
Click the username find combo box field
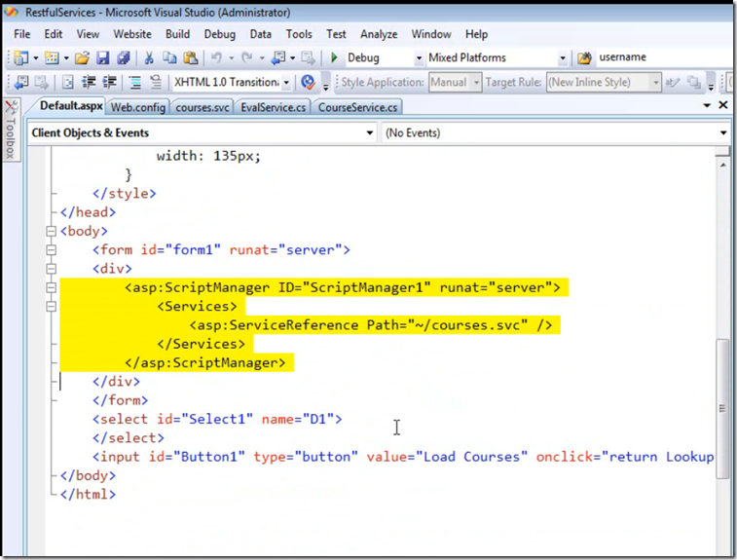tap(665, 57)
